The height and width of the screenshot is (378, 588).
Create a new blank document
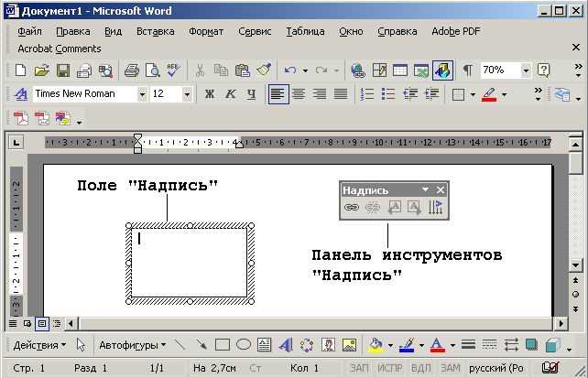point(21,70)
